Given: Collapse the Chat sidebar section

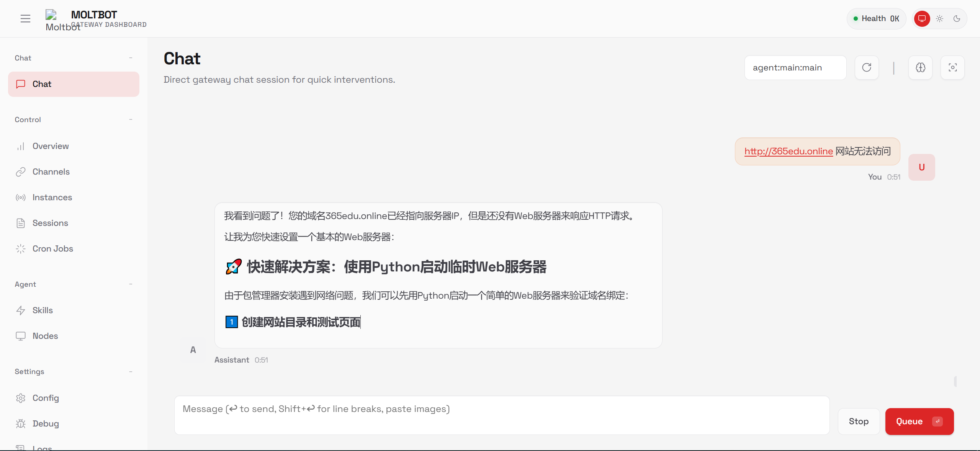Looking at the screenshot, I should tap(131, 58).
